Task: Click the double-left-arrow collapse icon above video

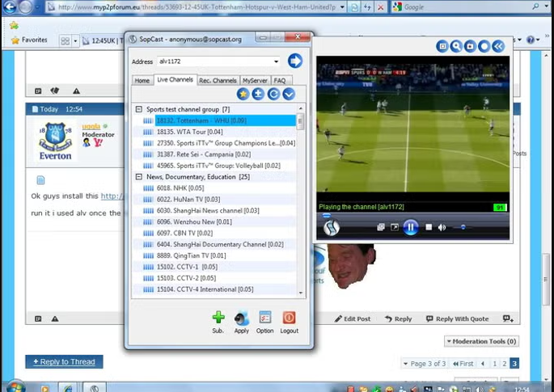Action: coord(498,46)
